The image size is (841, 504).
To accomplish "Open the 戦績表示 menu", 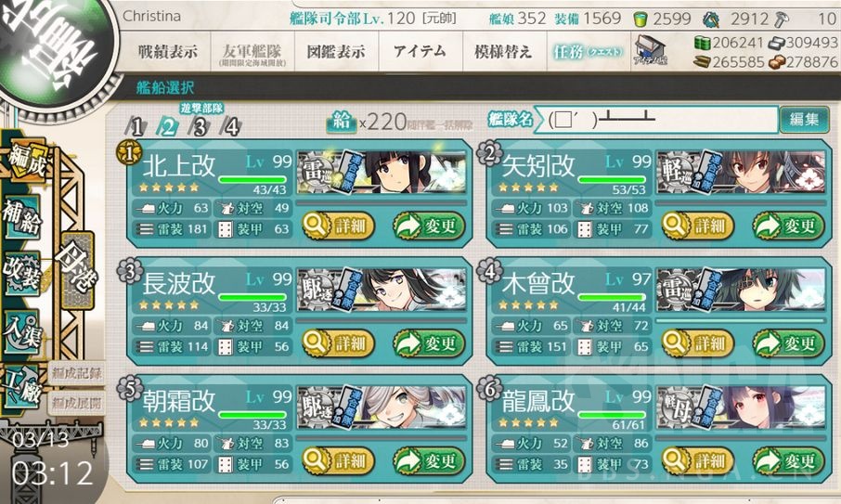I will (168, 51).
